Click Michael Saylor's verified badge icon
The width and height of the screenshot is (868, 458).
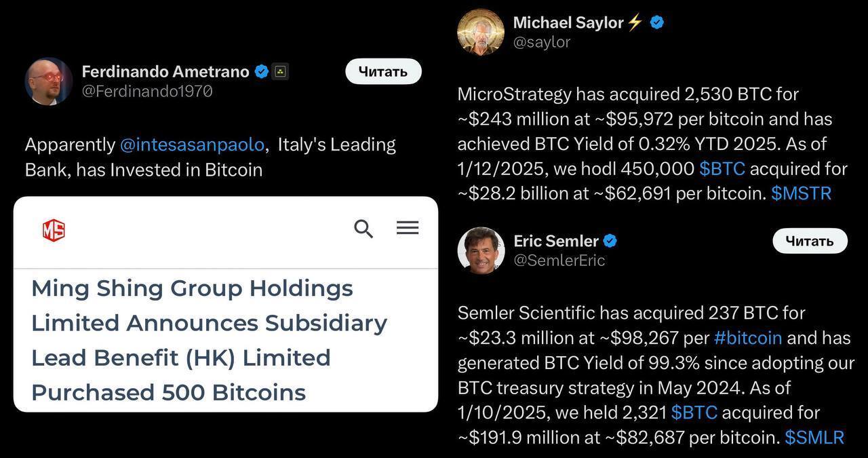655,22
